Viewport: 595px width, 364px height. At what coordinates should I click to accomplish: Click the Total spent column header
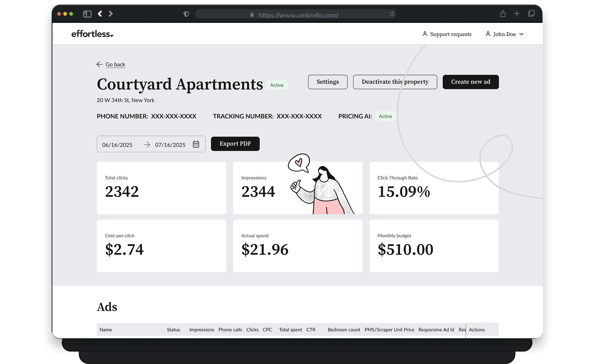pyautogui.click(x=290, y=330)
